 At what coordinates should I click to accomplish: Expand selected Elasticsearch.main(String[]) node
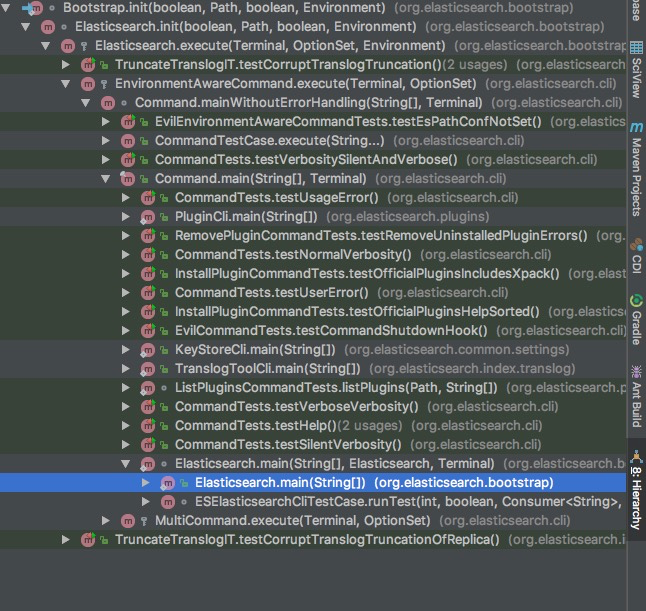point(145,482)
